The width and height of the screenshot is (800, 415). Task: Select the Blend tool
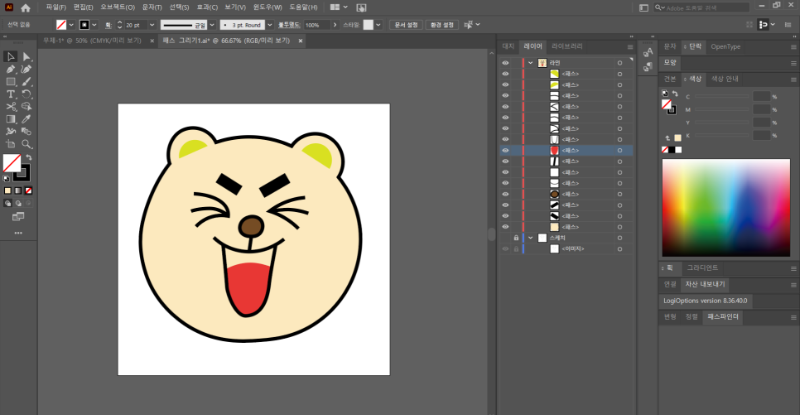point(27,132)
